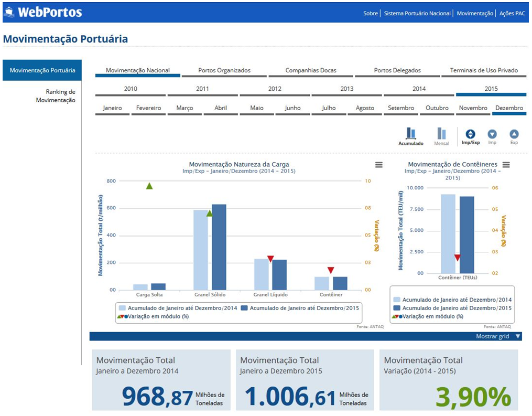Select the 2013 year tab
This screenshot has height=416, width=532.
click(x=346, y=89)
